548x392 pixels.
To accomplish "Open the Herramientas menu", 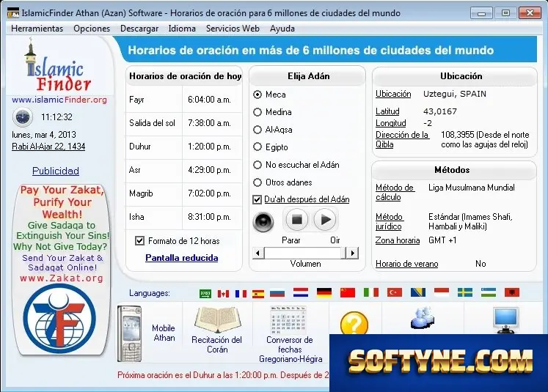I will pos(37,29).
